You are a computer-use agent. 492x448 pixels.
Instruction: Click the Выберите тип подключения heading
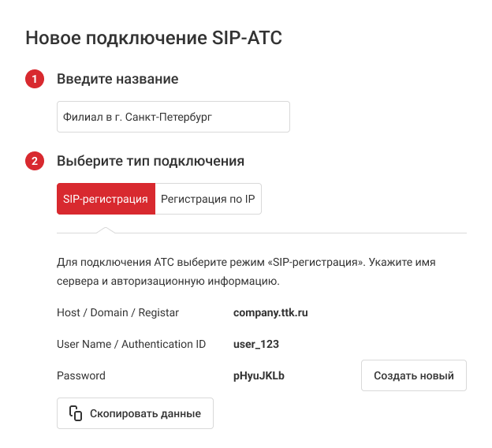pyautogui.click(x=151, y=161)
